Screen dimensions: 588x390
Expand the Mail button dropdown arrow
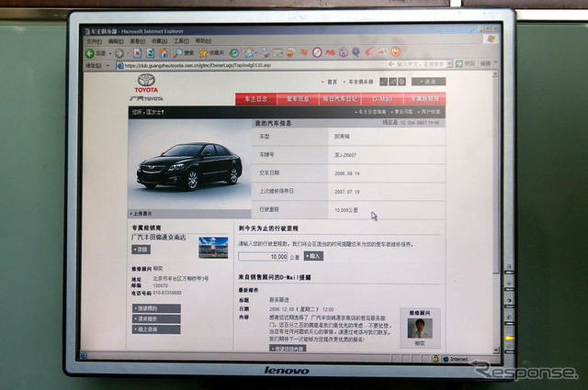click(255, 53)
